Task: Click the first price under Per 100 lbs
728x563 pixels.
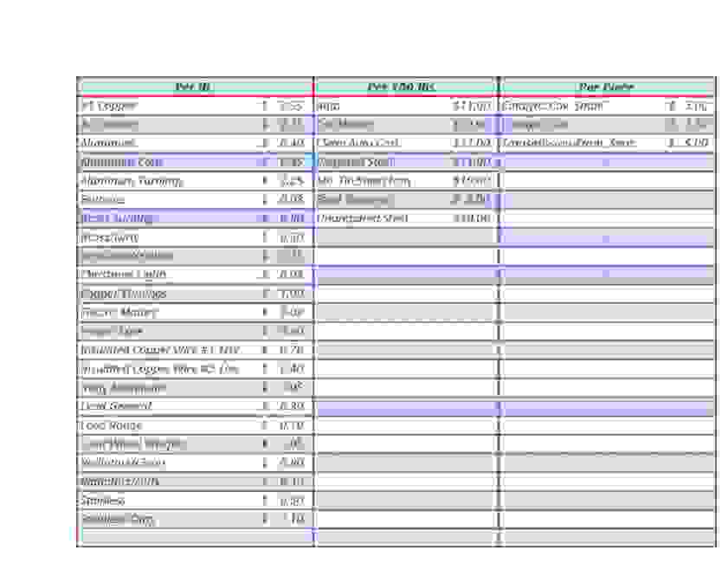Action: coord(472,107)
